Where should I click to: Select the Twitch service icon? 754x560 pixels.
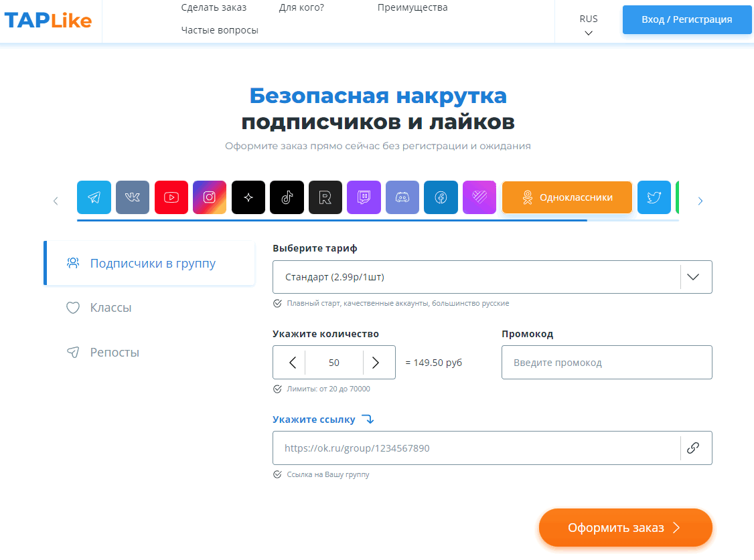click(x=364, y=197)
